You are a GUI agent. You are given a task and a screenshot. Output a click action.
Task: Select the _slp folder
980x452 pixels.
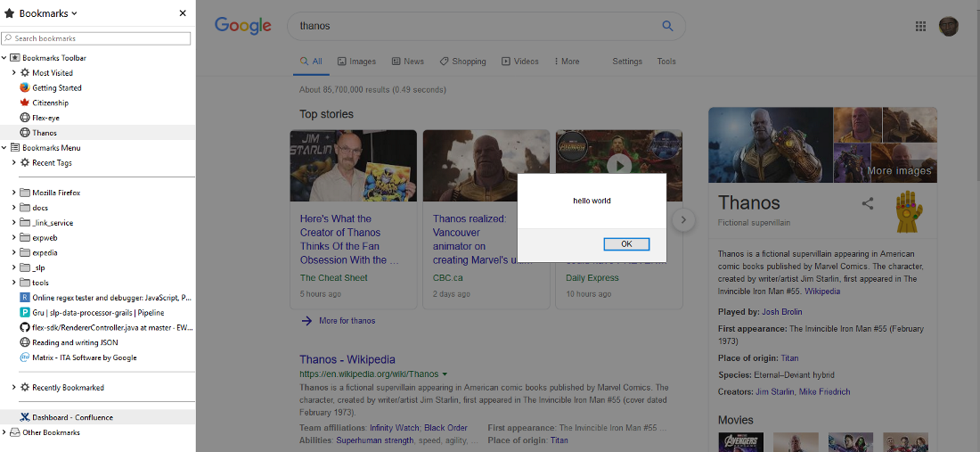(x=38, y=268)
